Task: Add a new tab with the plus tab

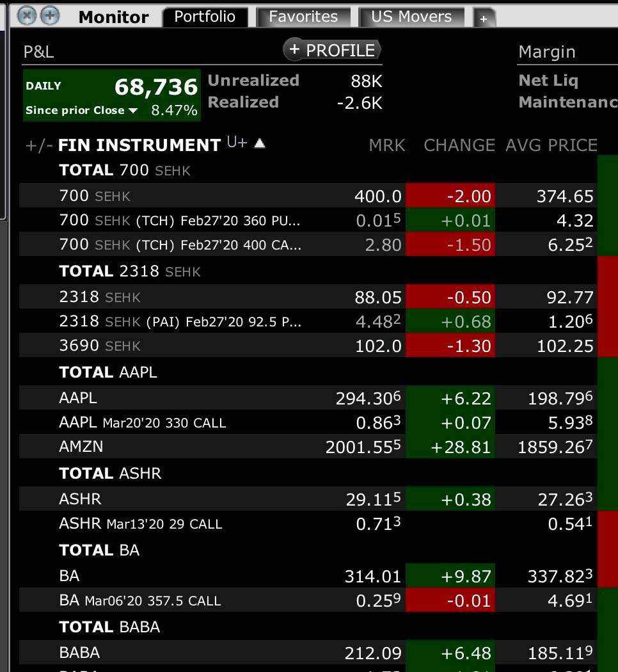Action: point(484,19)
